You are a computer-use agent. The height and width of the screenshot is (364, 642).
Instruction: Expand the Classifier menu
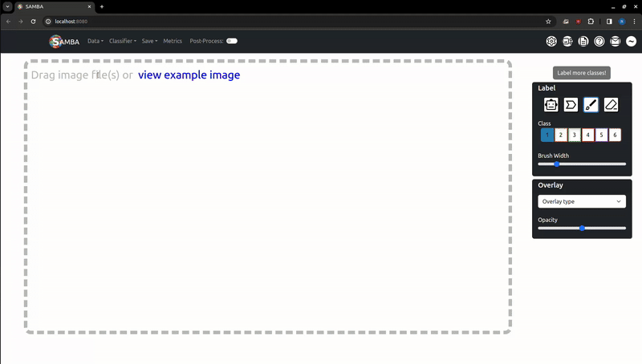123,41
